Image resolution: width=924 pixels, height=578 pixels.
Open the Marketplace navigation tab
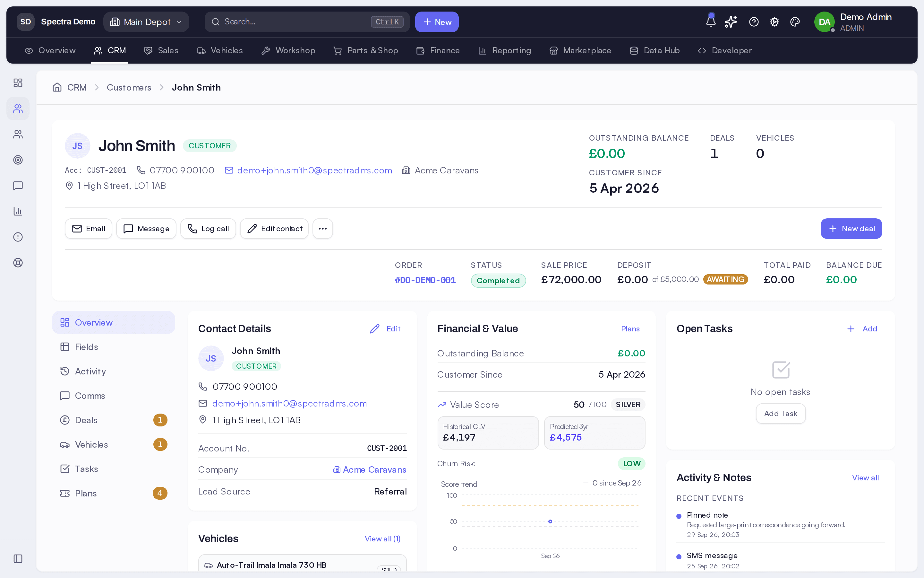coord(580,50)
